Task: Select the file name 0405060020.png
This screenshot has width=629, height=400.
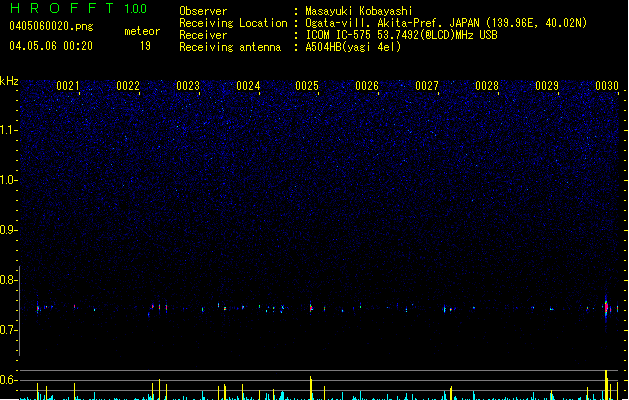Action: click(x=51, y=26)
